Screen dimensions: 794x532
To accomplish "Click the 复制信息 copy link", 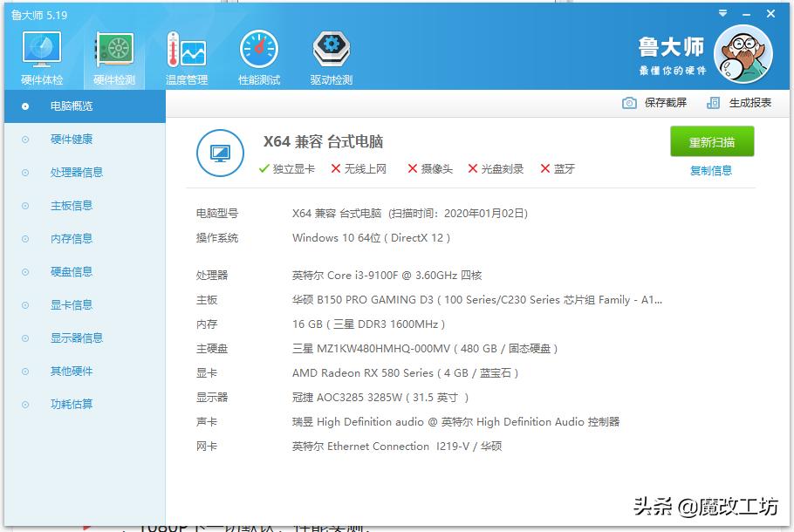I will (710, 168).
